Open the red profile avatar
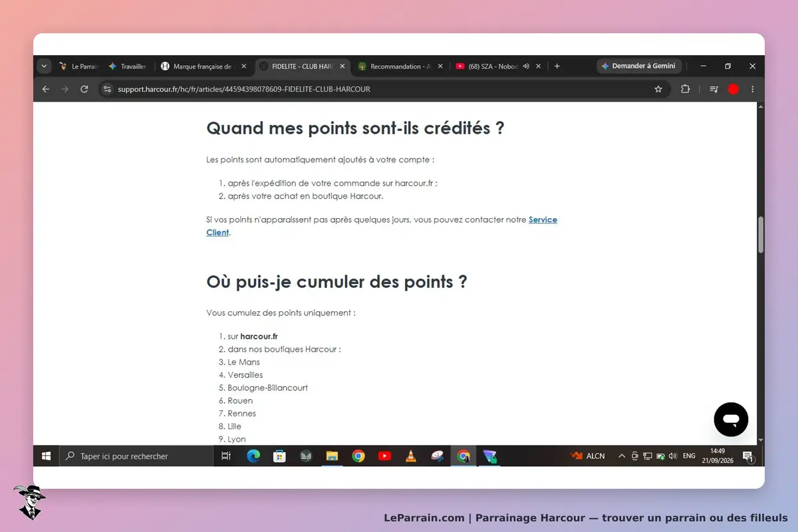This screenshot has height=532, width=798. pyautogui.click(x=733, y=89)
